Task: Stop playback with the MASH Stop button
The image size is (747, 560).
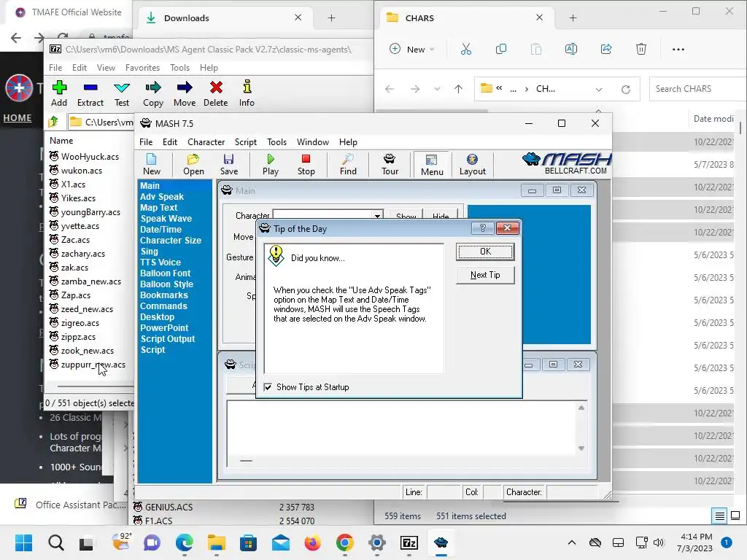Action: [306, 164]
